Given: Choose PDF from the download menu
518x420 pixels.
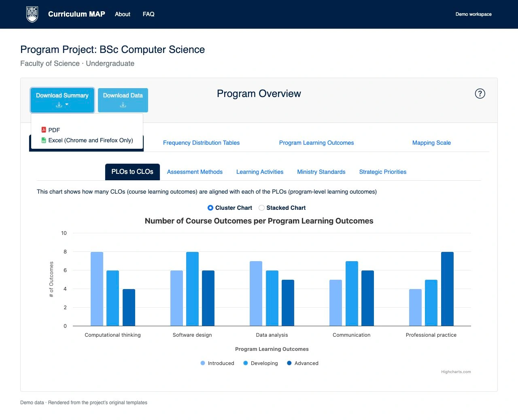Looking at the screenshot, I should pos(87,130).
